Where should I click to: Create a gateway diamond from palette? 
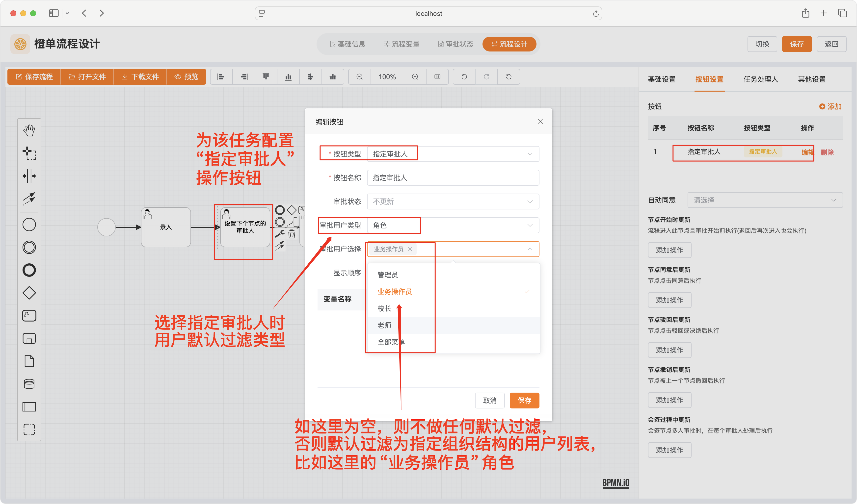(x=29, y=293)
